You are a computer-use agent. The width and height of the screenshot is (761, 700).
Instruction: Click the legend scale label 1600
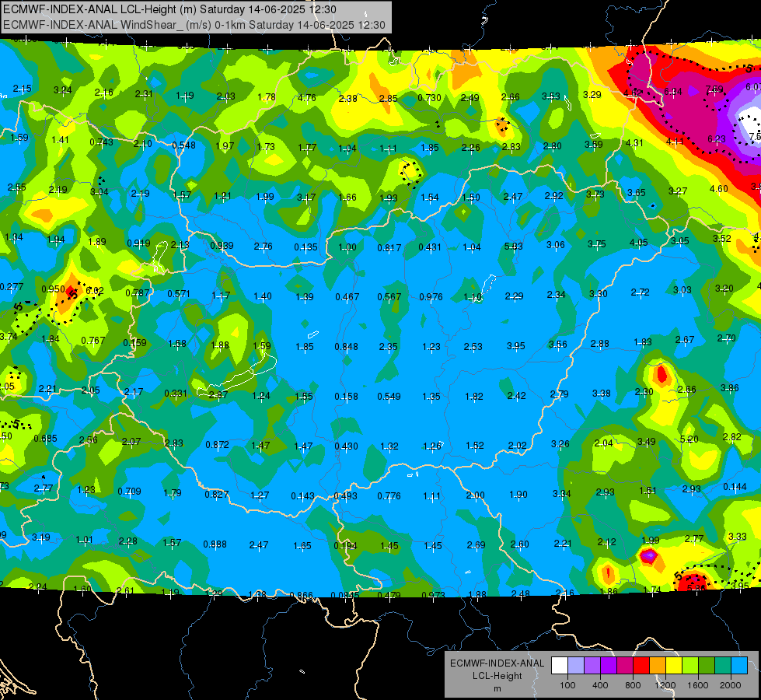(x=697, y=685)
